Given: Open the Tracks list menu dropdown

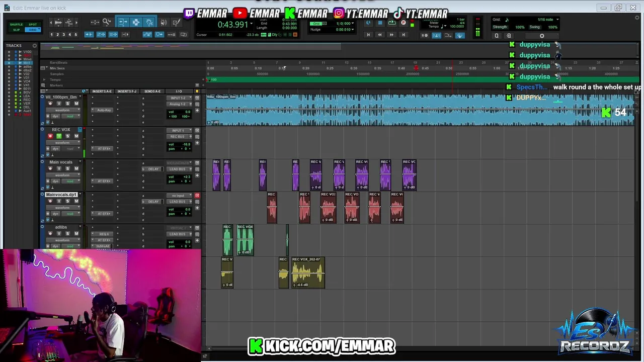Looking at the screenshot, I should point(35,46).
